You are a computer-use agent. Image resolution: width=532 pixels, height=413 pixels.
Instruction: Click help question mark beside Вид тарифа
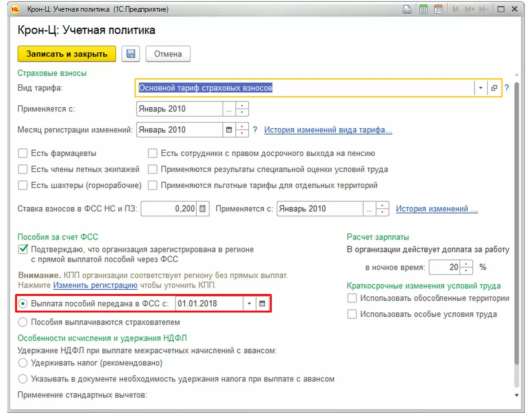(507, 88)
